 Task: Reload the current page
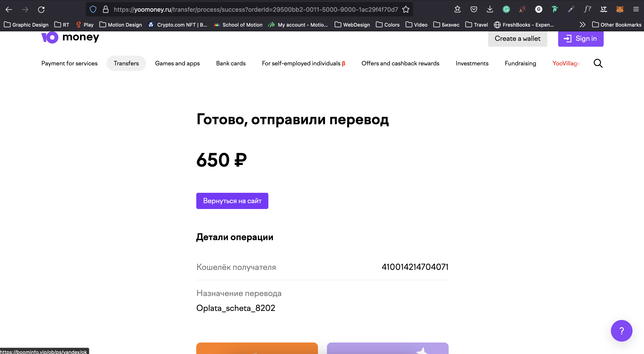point(41,9)
